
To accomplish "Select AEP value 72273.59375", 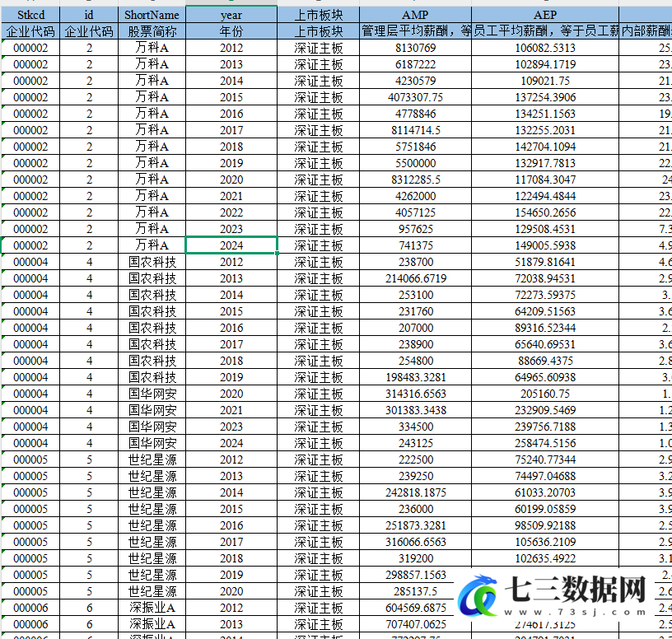I will tap(545, 295).
